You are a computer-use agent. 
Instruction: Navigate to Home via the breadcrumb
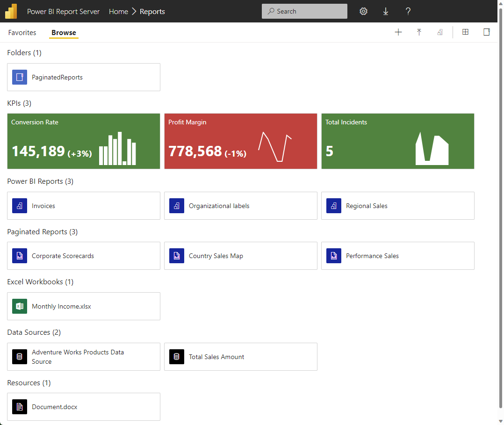click(x=118, y=11)
